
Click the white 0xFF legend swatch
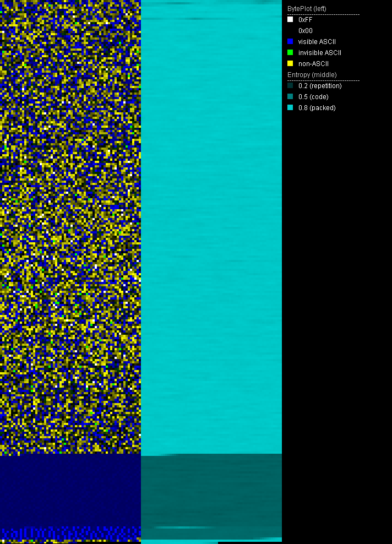[x=290, y=20]
